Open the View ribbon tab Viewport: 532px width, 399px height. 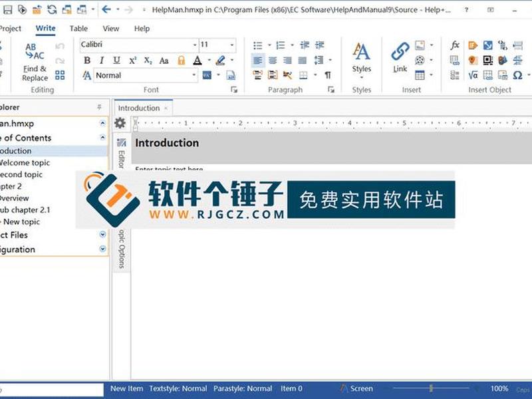[111, 29]
